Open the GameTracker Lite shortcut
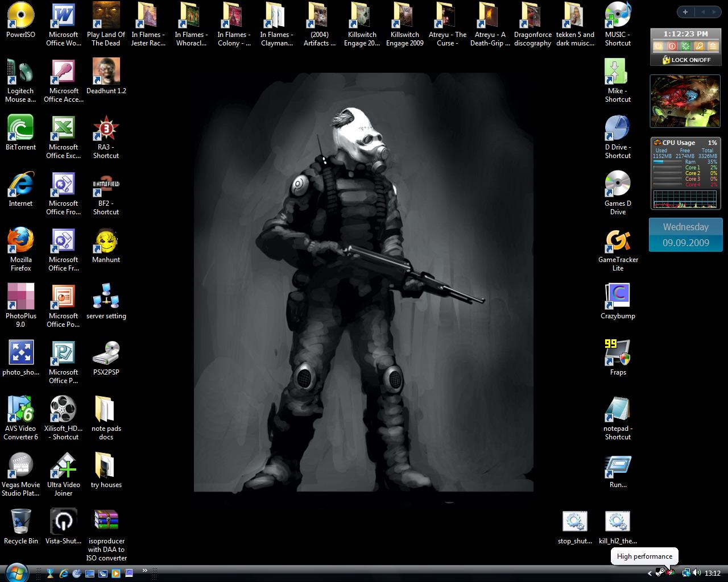 click(x=618, y=242)
